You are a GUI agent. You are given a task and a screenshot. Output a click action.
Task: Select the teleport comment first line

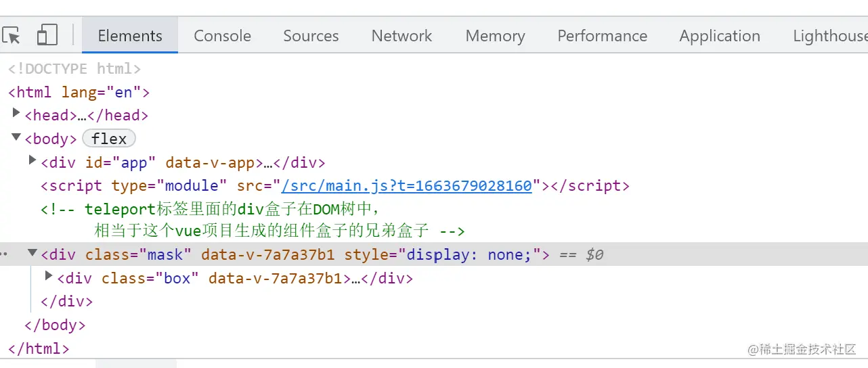click(211, 208)
